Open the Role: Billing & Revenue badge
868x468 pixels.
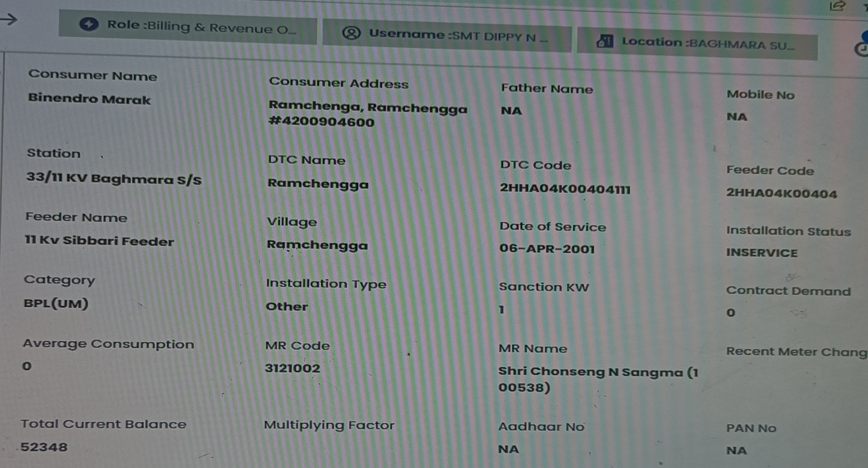[x=188, y=27]
